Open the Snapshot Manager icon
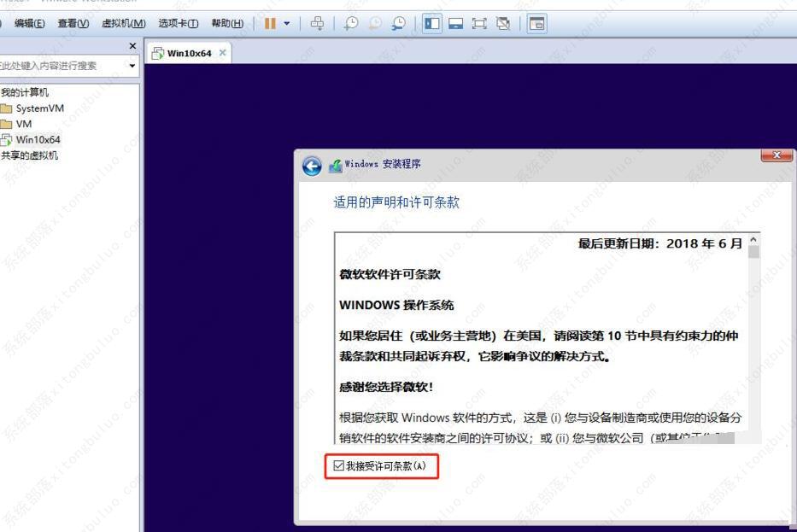The height and width of the screenshot is (532, 797). [x=397, y=23]
